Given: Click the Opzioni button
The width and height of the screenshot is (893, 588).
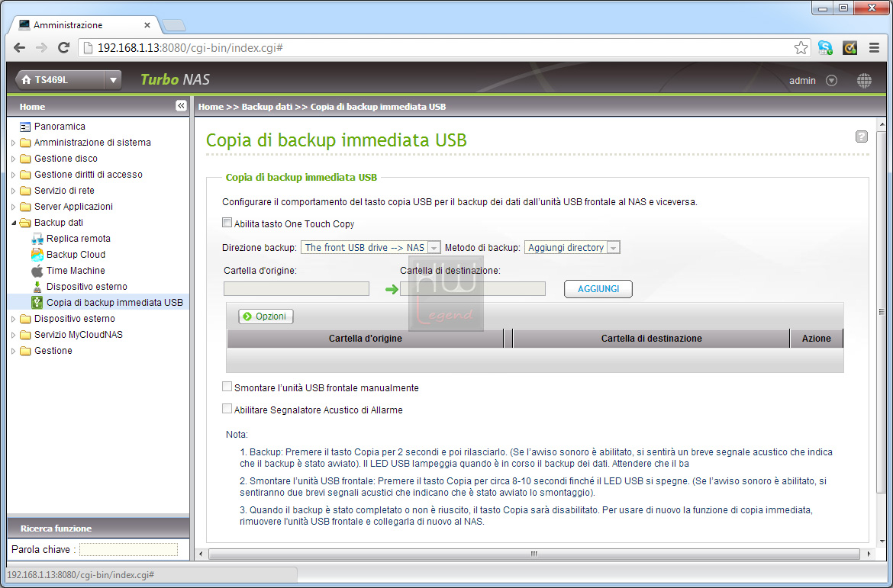Looking at the screenshot, I should (x=266, y=316).
